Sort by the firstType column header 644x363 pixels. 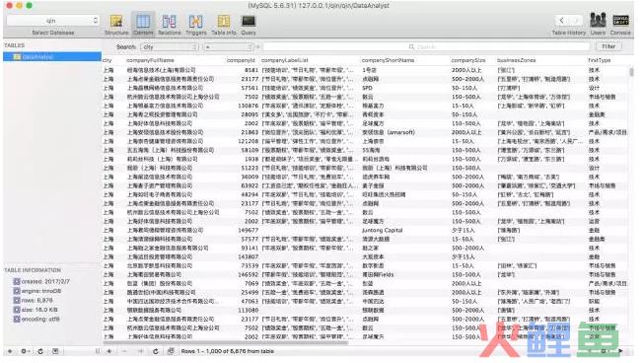600,60
